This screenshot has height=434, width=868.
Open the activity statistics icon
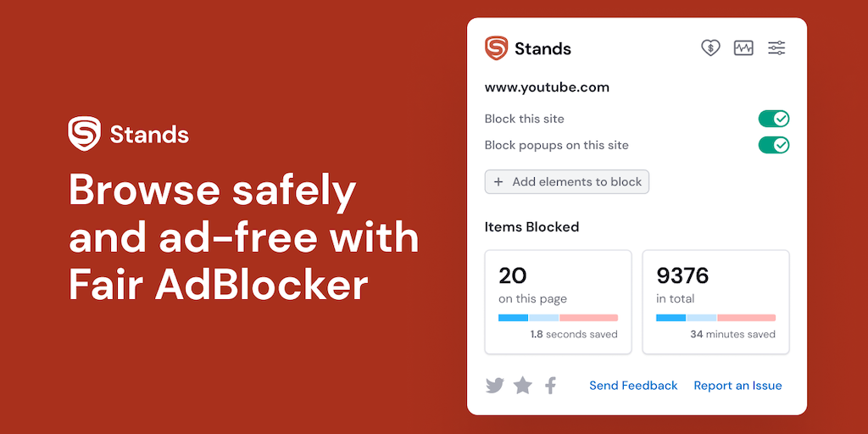(x=743, y=48)
